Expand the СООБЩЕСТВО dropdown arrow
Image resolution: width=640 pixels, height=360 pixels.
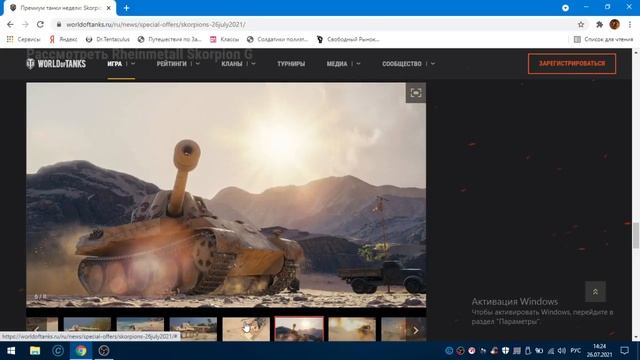pos(433,64)
